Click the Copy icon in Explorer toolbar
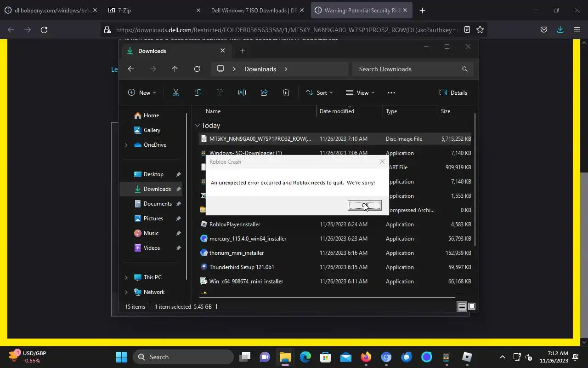 tap(198, 92)
